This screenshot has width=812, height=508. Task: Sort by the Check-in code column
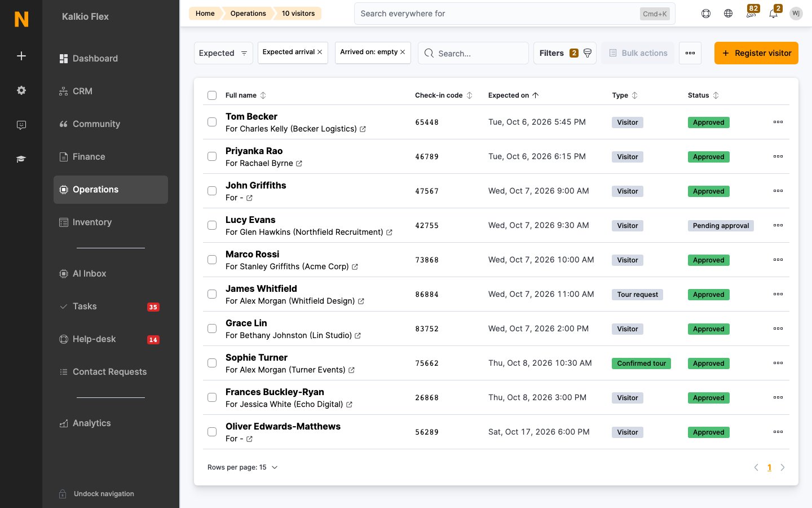[x=444, y=95]
